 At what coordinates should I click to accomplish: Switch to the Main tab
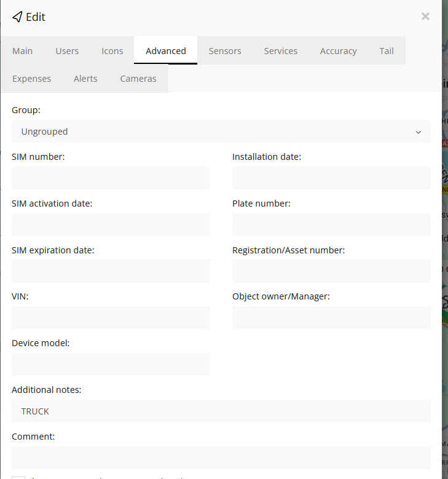coord(23,51)
